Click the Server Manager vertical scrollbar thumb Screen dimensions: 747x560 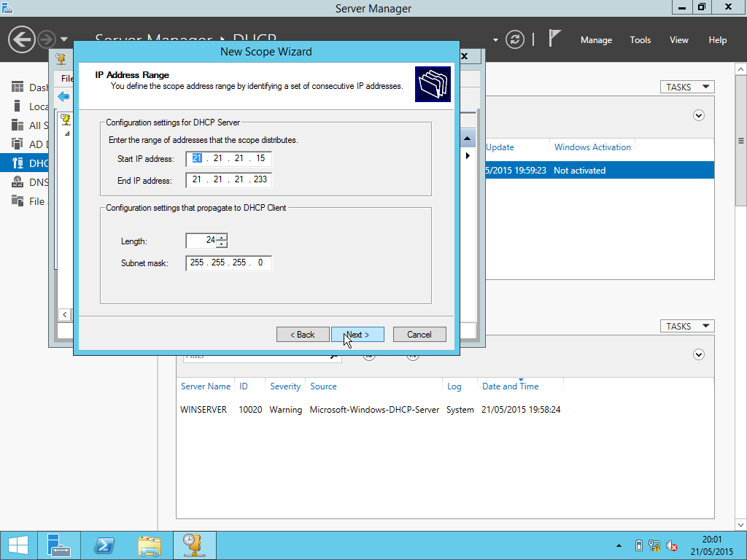coord(741,141)
